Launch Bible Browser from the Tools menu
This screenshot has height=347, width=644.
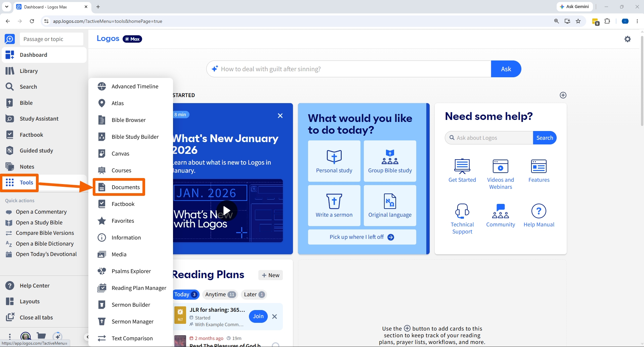point(131,120)
